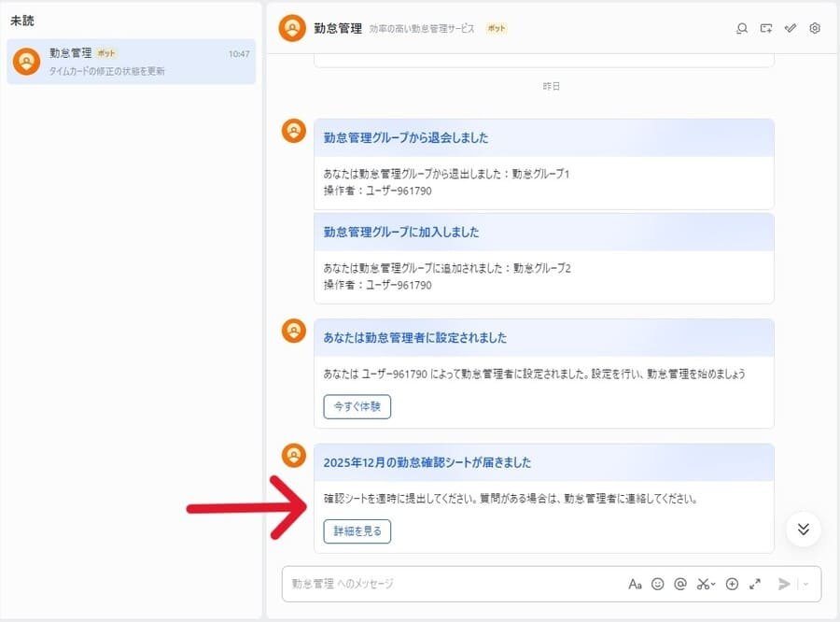Open the emoji picker

click(x=658, y=584)
